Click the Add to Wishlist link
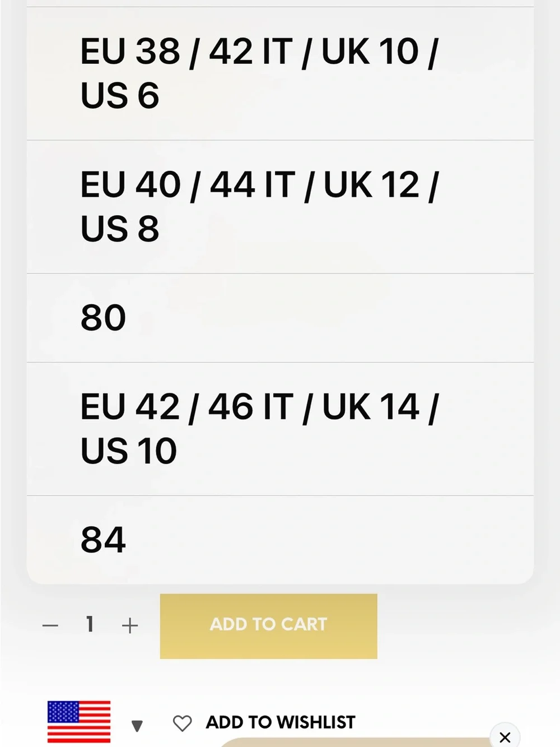560x747 pixels. point(281,722)
